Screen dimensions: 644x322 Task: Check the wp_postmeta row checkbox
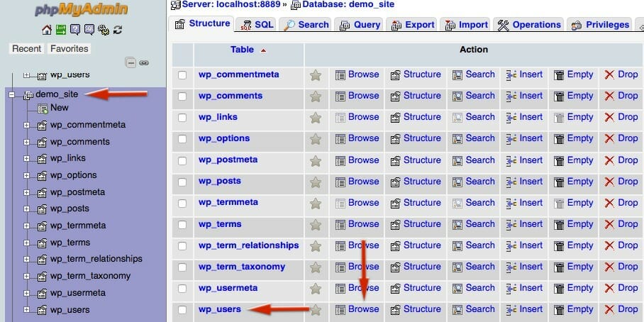pos(182,160)
